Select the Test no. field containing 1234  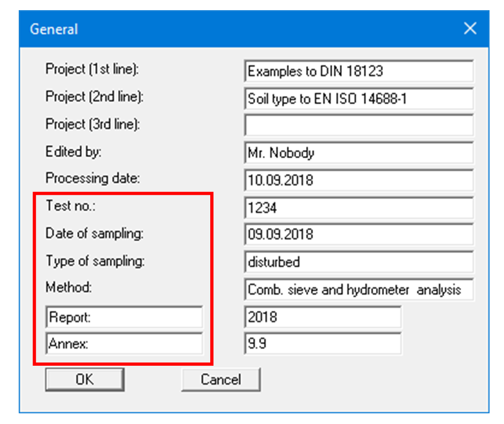pyautogui.click(x=358, y=207)
